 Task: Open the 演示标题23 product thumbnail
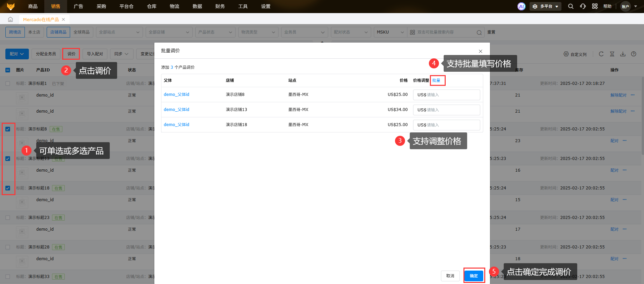pyautogui.click(x=22, y=232)
